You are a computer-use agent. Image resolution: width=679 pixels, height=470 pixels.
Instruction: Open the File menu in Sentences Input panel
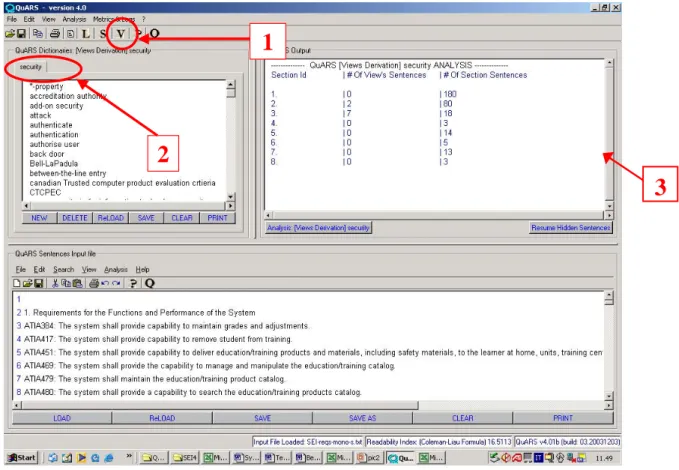click(21, 269)
